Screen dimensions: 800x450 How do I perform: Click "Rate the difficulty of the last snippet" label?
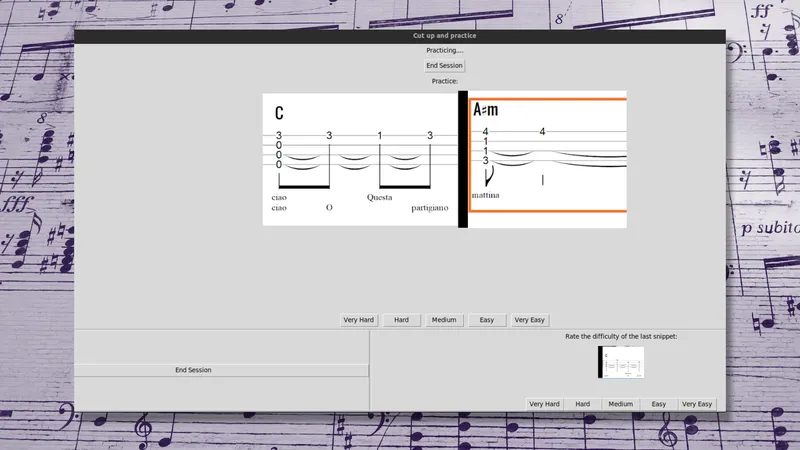[621, 337]
